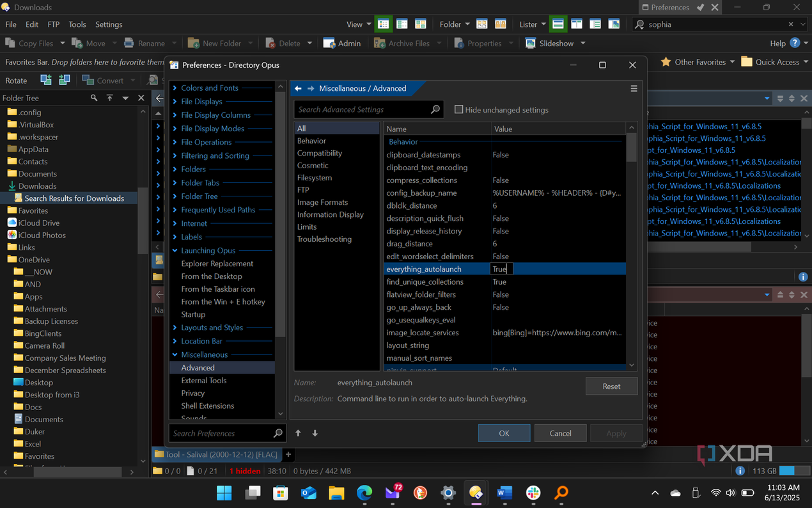Expand the Colors and Fonts category
This screenshot has width=812, height=508.
pos(175,88)
